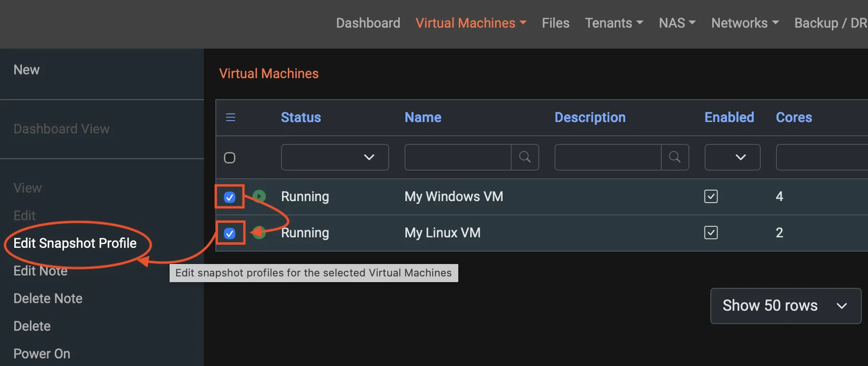Uncheck the My Linux VM row checkbox
The height and width of the screenshot is (366, 868).
230,233
